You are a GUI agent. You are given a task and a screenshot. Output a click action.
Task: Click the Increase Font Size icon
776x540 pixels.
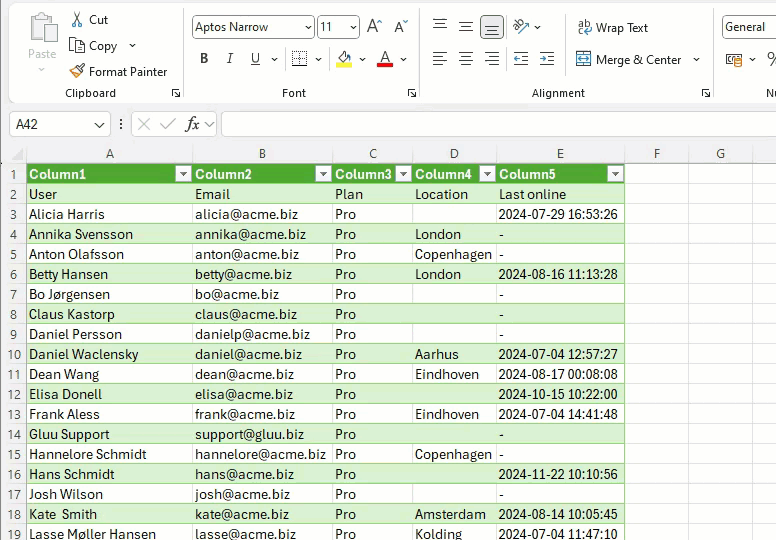tap(374, 27)
